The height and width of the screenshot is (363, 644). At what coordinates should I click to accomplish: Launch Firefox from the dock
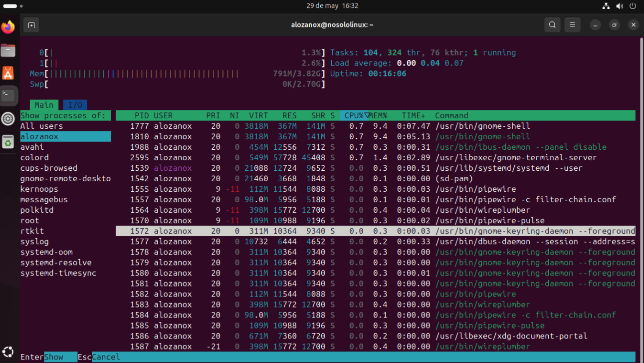pyautogui.click(x=8, y=27)
